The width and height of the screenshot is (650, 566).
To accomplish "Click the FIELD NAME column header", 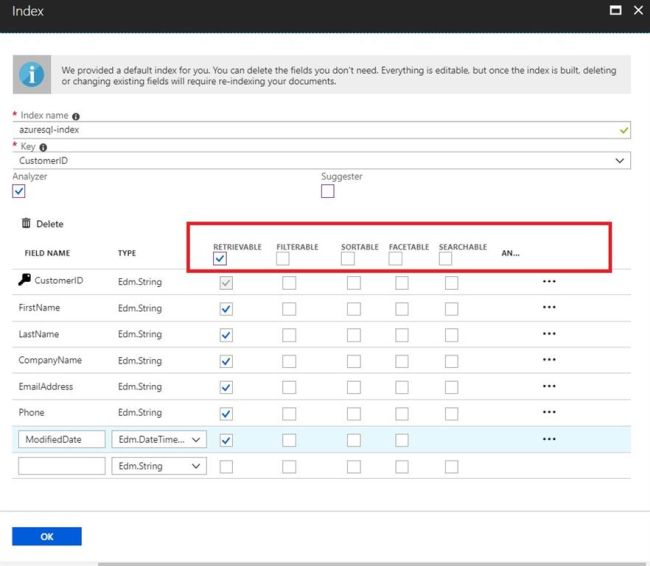I will [47, 253].
